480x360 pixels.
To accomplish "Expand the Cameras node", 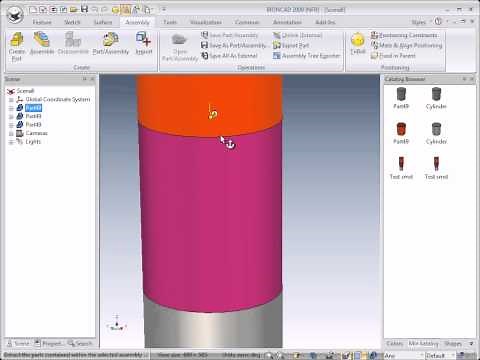I will 11,134.
